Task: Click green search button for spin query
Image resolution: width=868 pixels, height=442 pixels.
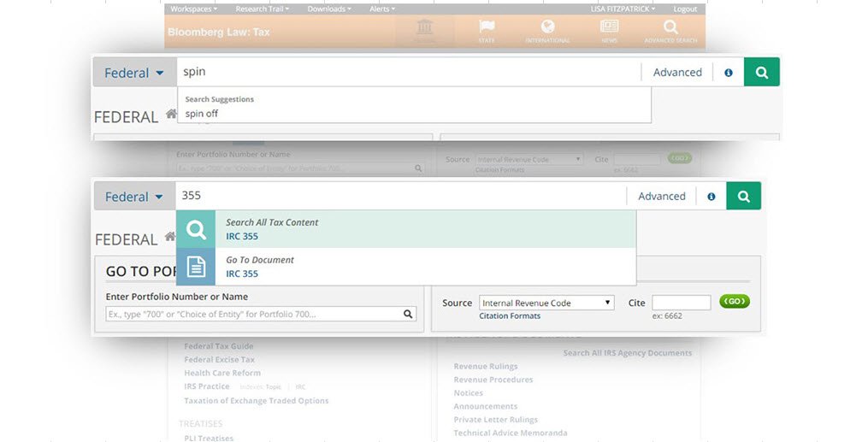Action: click(x=762, y=72)
